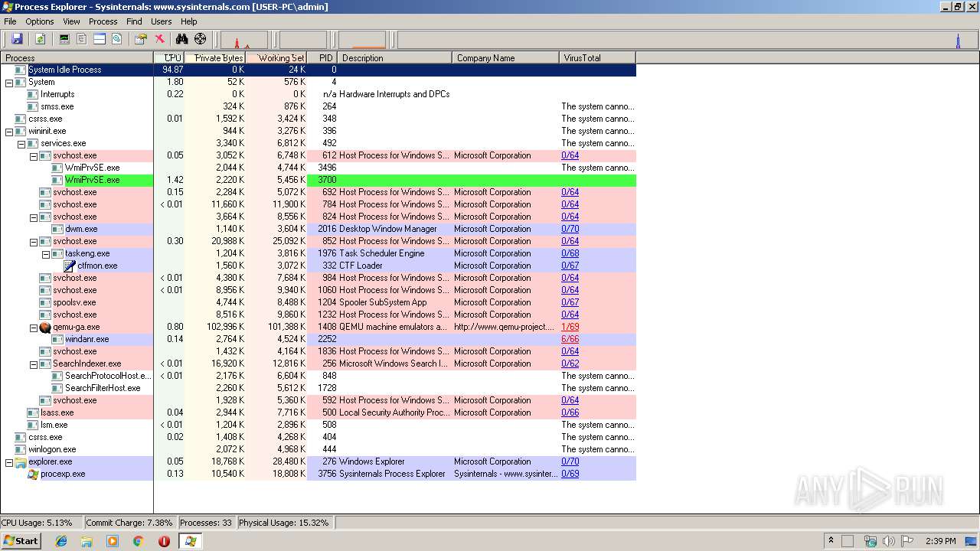Select the winlogon.exe process row
The image size is (980, 551).
click(x=318, y=449)
